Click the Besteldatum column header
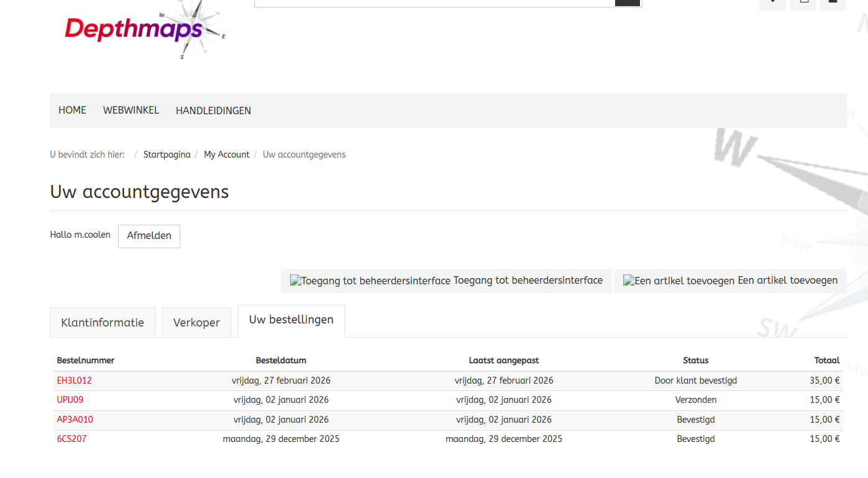The image size is (868, 478). tap(281, 361)
